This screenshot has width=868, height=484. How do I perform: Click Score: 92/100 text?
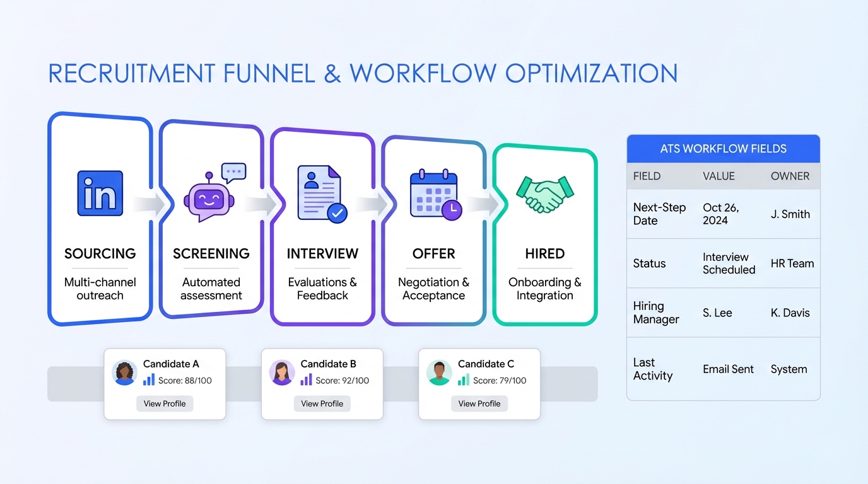click(343, 381)
